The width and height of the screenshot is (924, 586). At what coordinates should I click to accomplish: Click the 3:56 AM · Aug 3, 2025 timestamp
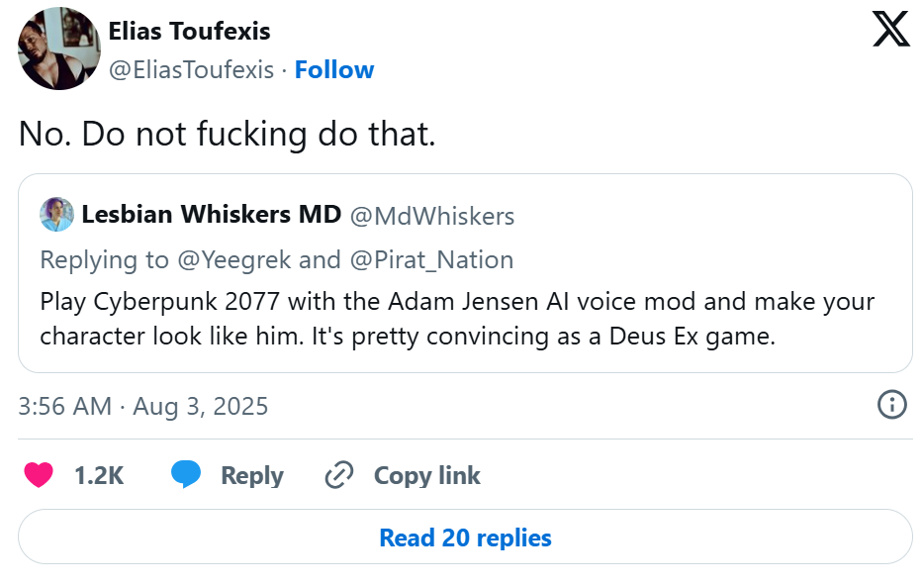click(x=143, y=406)
